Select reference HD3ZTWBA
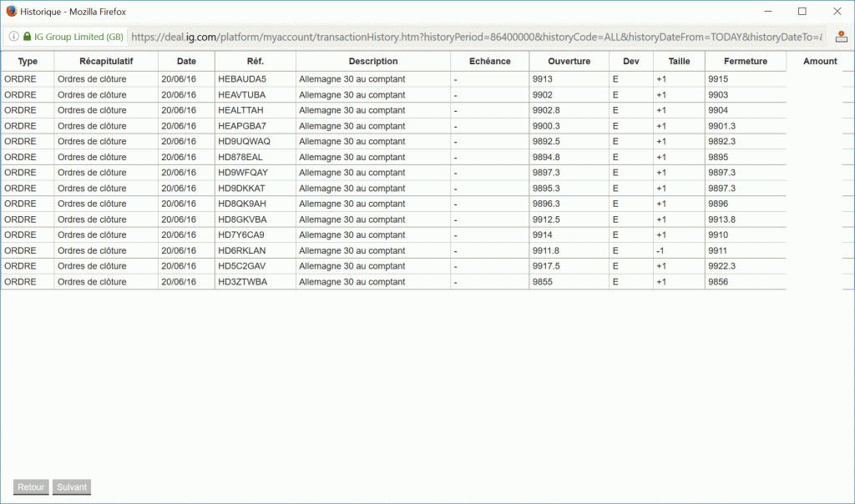Screen dimensions: 855x504 point(242,282)
